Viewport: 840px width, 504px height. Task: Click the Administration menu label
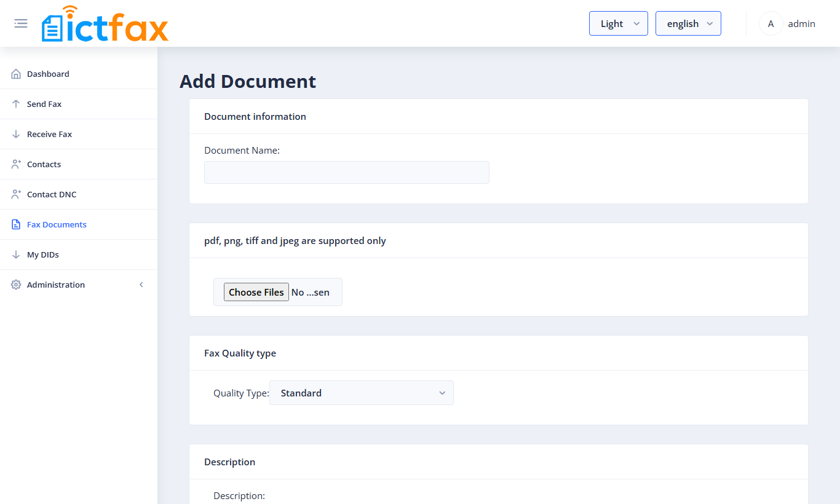[56, 285]
